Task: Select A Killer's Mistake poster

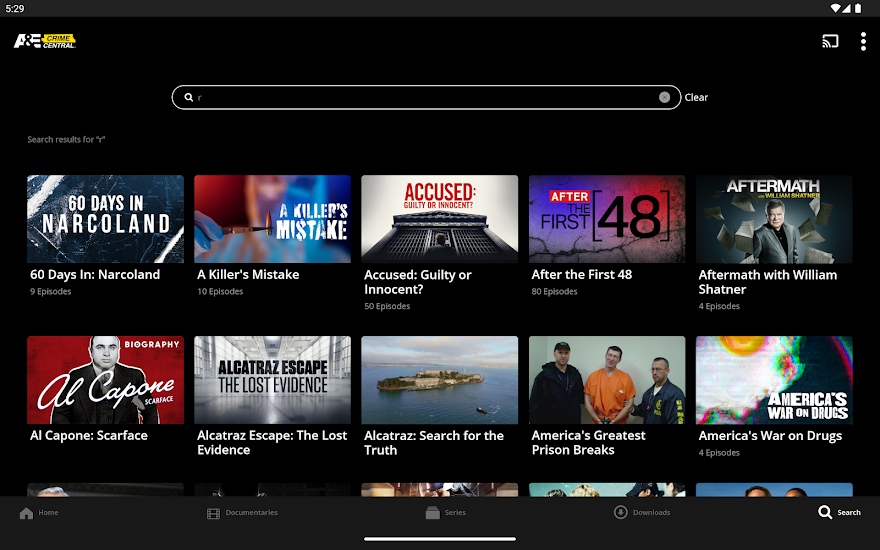Action: [x=272, y=219]
